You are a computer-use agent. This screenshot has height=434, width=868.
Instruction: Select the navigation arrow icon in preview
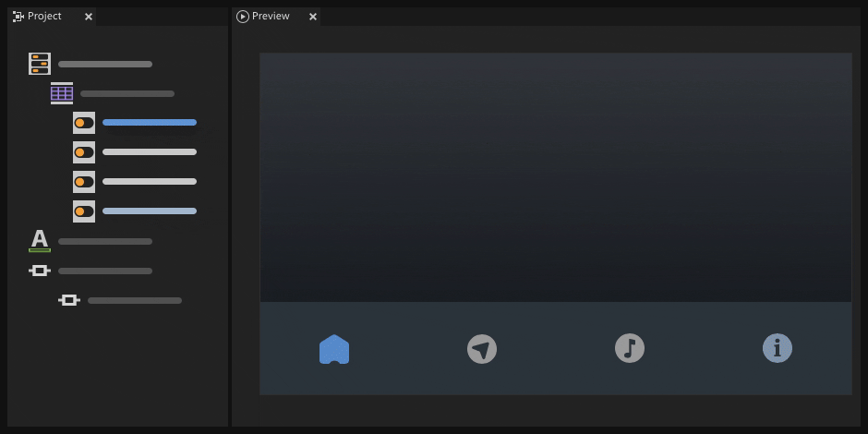tap(482, 349)
